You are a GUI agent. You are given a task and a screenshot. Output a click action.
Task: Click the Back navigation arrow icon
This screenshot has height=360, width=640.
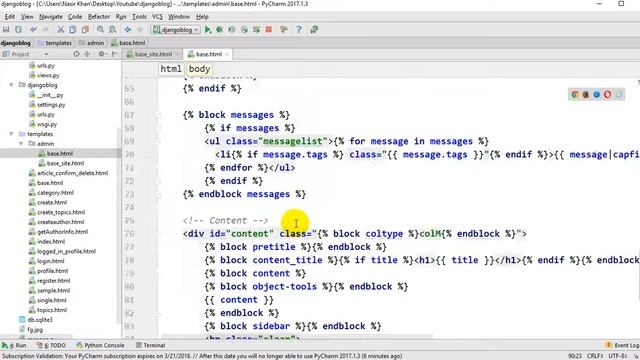click(128, 29)
